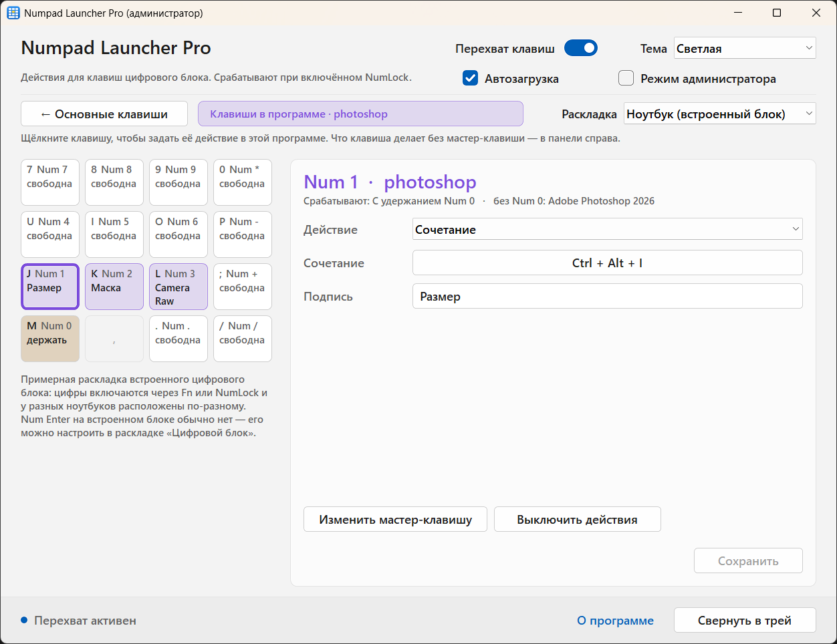Select the Num / key tile
The height and width of the screenshot is (644, 837).
click(x=243, y=339)
